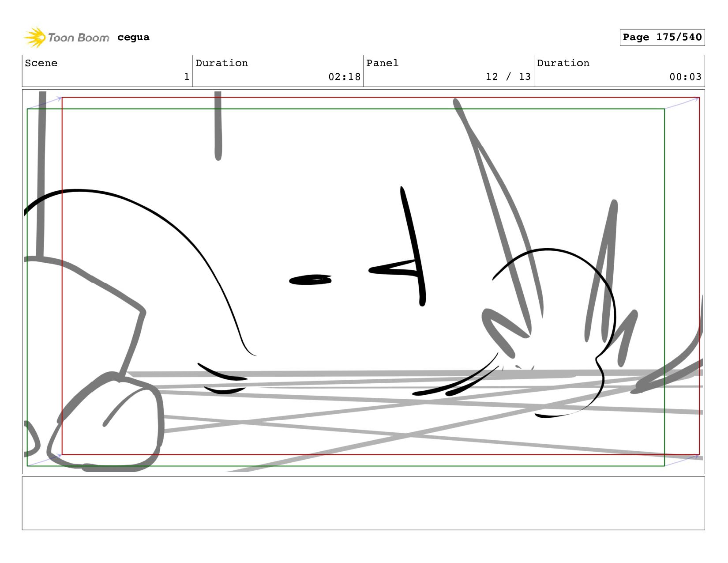The image size is (728, 563).
Task: Click the panel duration value '00:03'
Action: [685, 77]
